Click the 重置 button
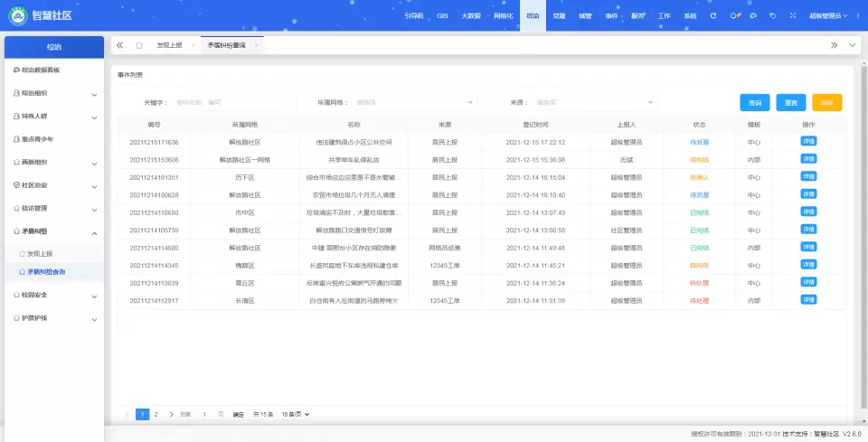Viewport: 868px width, 442px height. (791, 103)
